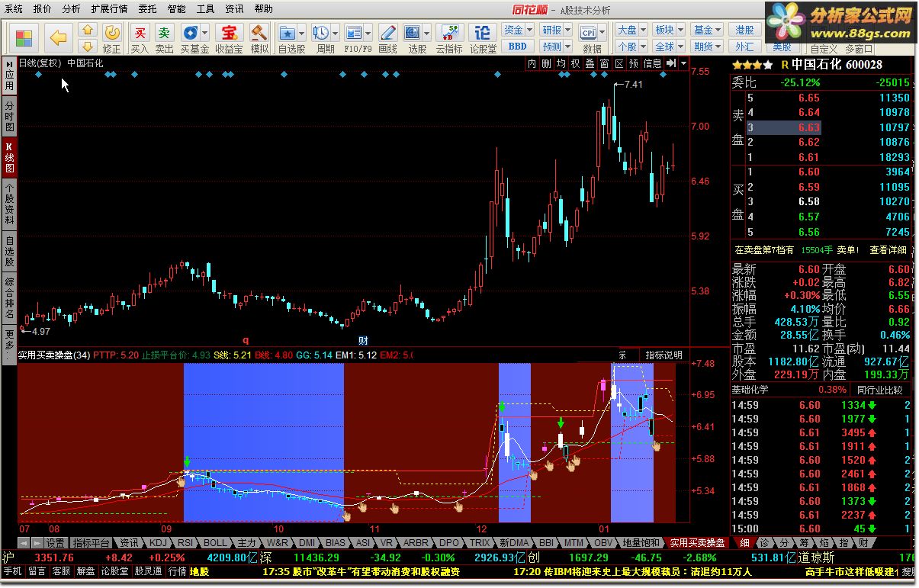
Task: Toggle the 均 moving average button
Action: click(561, 63)
